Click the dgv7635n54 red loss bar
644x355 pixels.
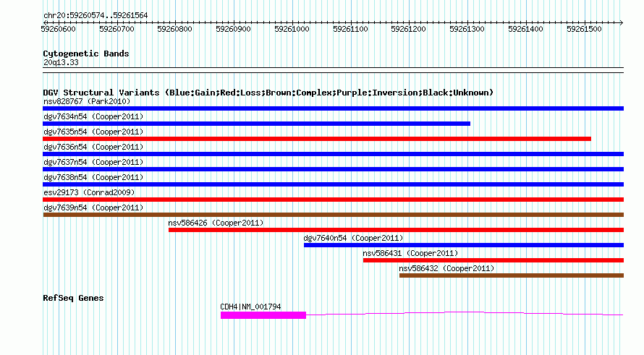click(317, 139)
